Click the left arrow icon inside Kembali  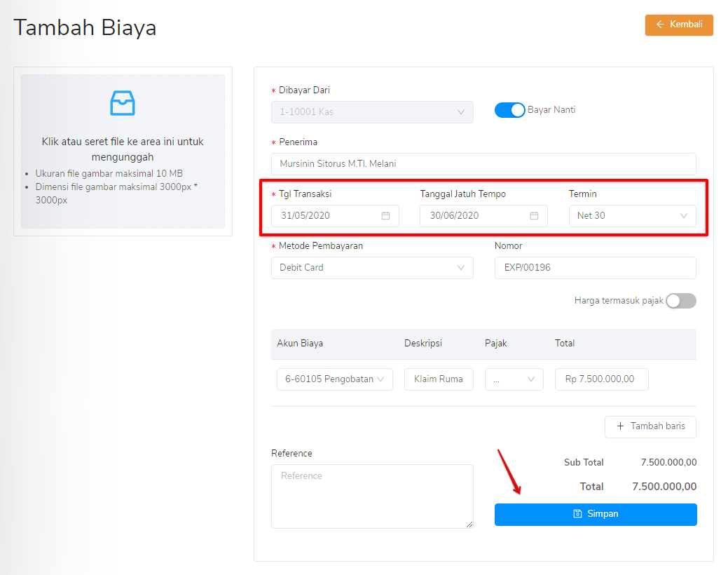(659, 25)
